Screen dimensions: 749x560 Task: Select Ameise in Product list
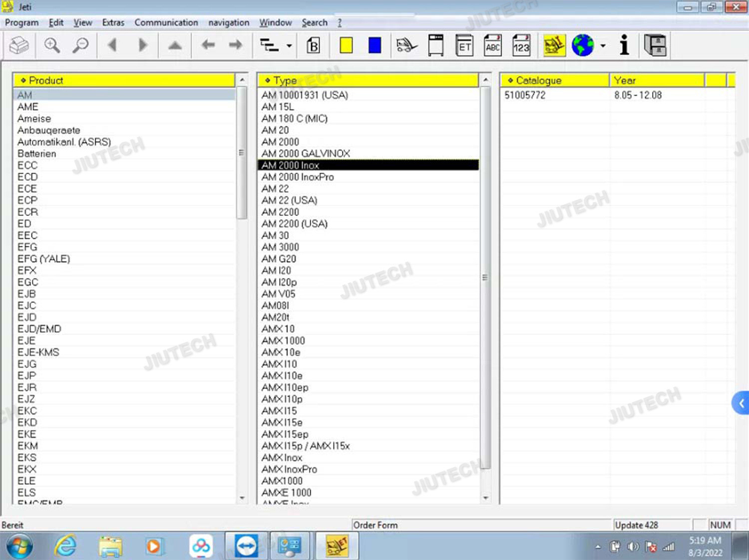tap(124, 119)
